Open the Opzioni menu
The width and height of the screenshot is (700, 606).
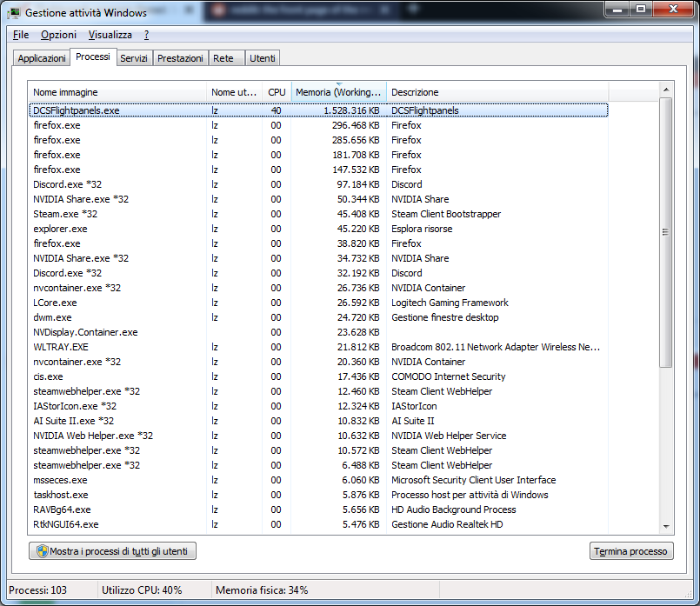click(x=58, y=35)
